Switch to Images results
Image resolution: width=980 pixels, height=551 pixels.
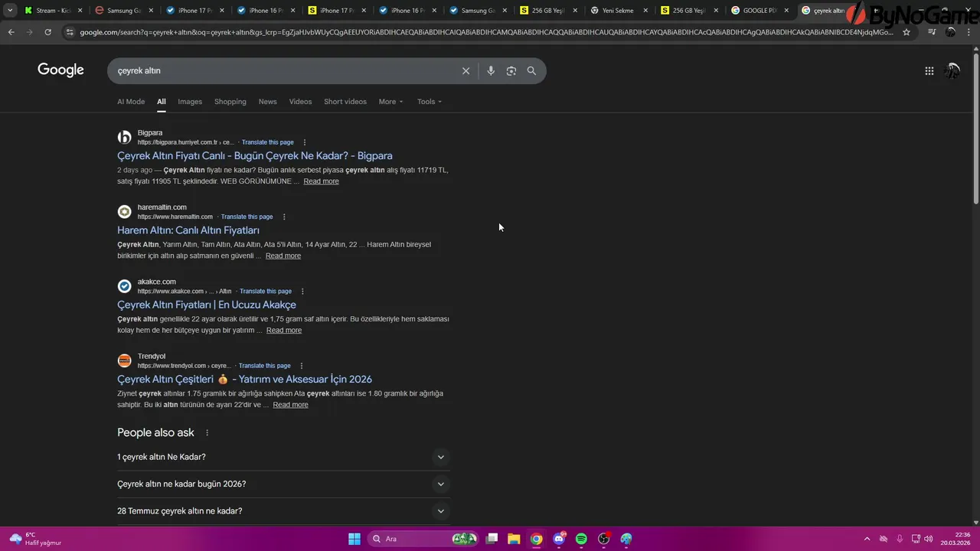click(x=190, y=102)
